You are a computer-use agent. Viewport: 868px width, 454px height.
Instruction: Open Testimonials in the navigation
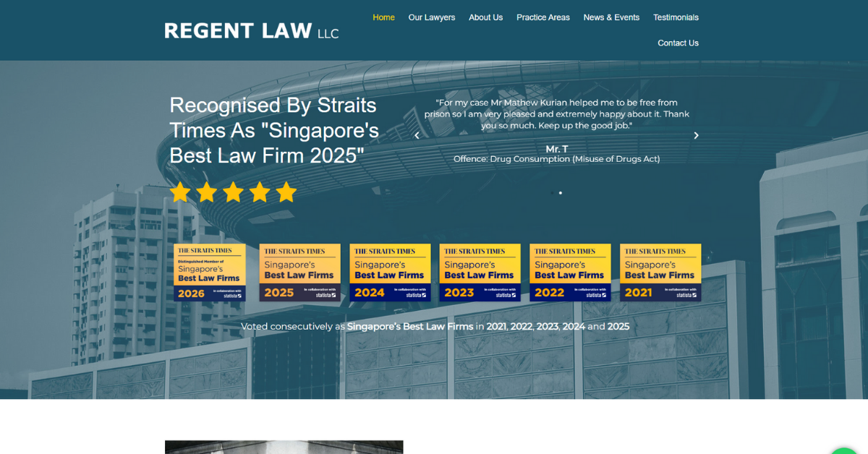point(676,17)
